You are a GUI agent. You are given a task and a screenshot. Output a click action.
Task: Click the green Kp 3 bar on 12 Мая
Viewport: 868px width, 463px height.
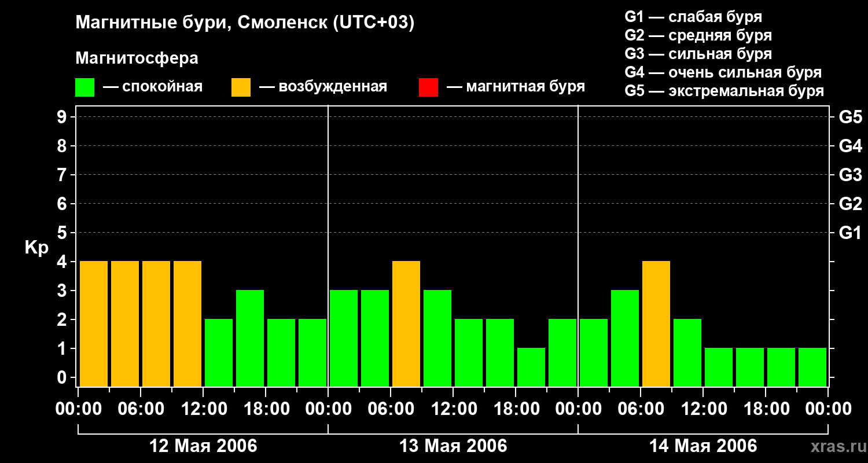(250, 338)
